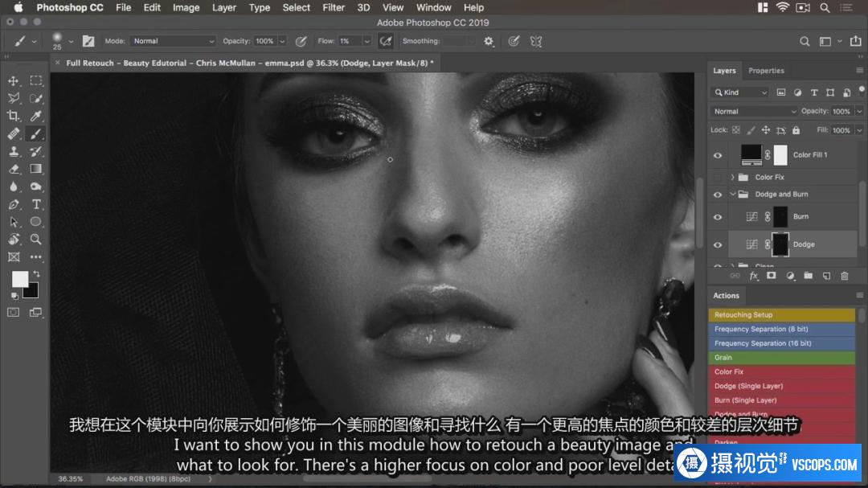Screen dimensions: 868x488
Task: Open the Image menu
Action: [186, 8]
